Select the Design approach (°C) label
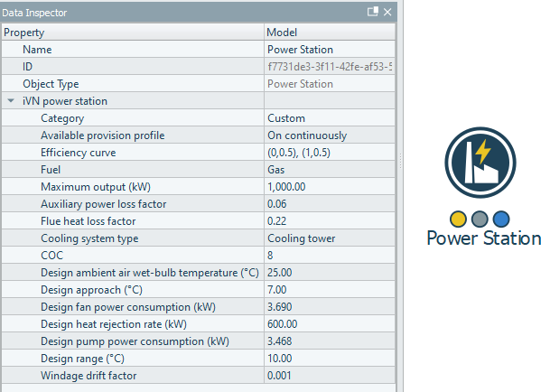Screen dimensions: 550x392 [91, 290]
